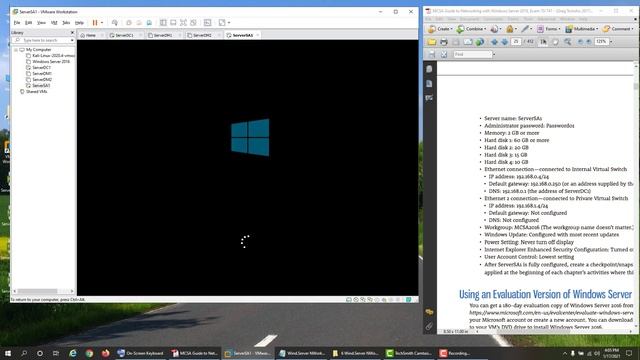
Task: Open the console view icon in VMware toolbar
Action: (207, 23)
